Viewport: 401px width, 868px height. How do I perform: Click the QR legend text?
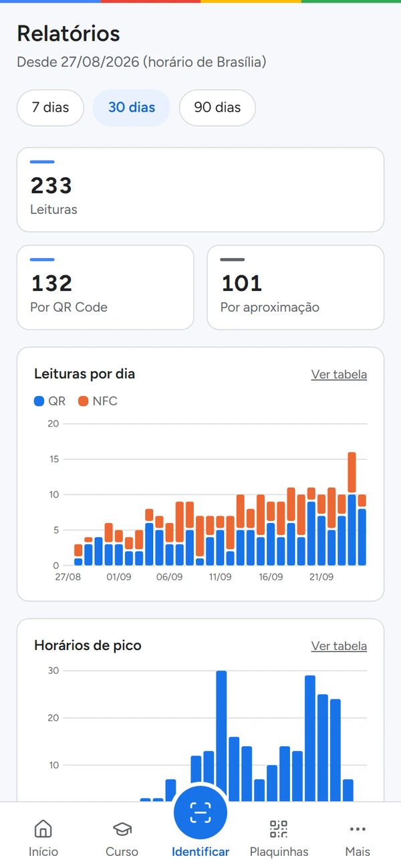pyautogui.click(x=57, y=401)
